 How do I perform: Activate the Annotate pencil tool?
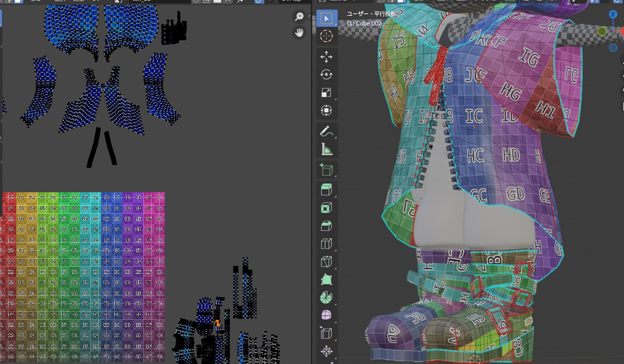coord(326,131)
